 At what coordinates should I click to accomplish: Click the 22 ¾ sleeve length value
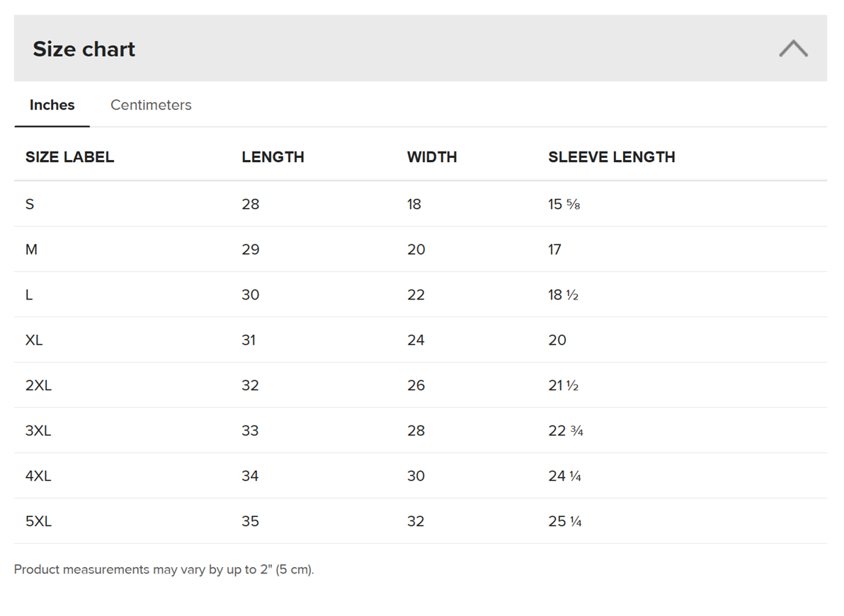click(x=566, y=431)
